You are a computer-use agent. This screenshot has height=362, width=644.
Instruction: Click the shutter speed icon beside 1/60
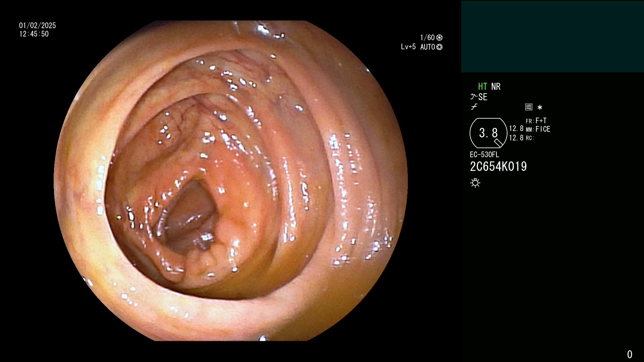click(439, 38)
